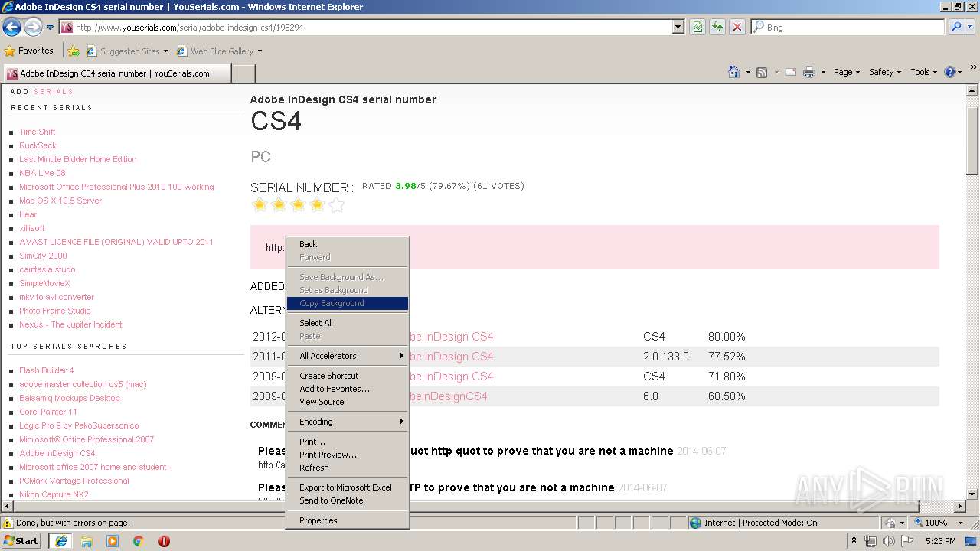Open the Nikon Capture NX2 link

point(54,494)
